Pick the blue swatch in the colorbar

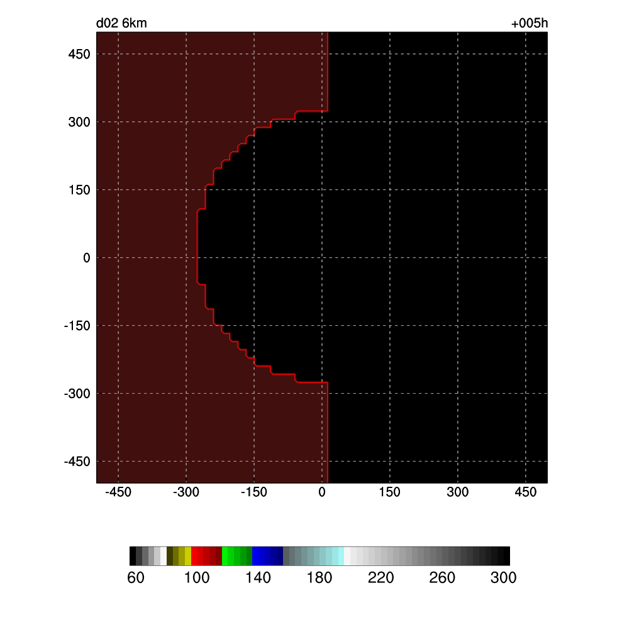(256, 556)
